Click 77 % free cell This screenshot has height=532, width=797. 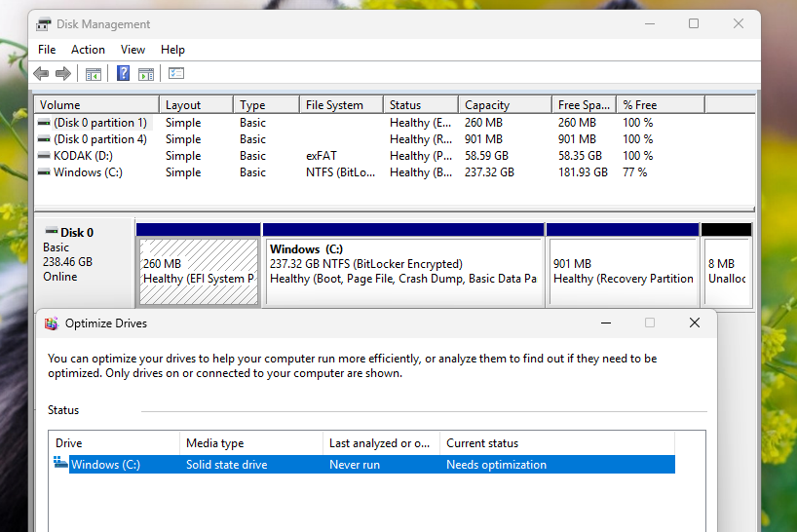[635, 172]
